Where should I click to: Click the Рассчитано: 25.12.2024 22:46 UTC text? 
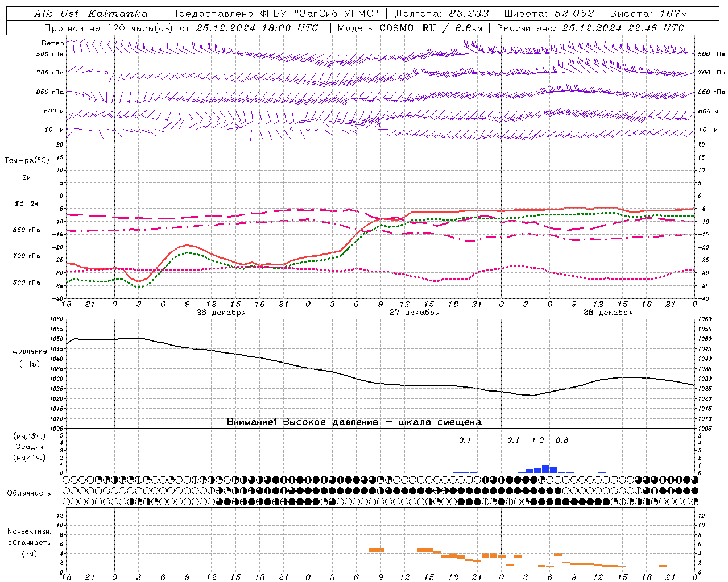pyautogui.click(x=590, y=28)
